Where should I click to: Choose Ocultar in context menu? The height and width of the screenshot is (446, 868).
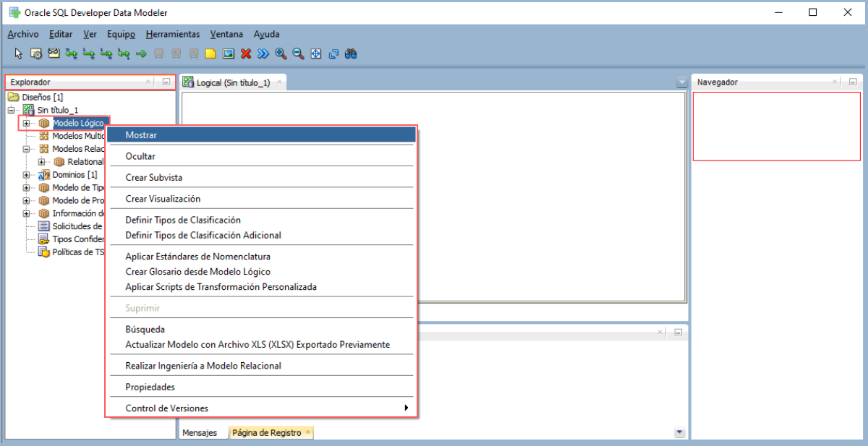(x=261, y=156)
